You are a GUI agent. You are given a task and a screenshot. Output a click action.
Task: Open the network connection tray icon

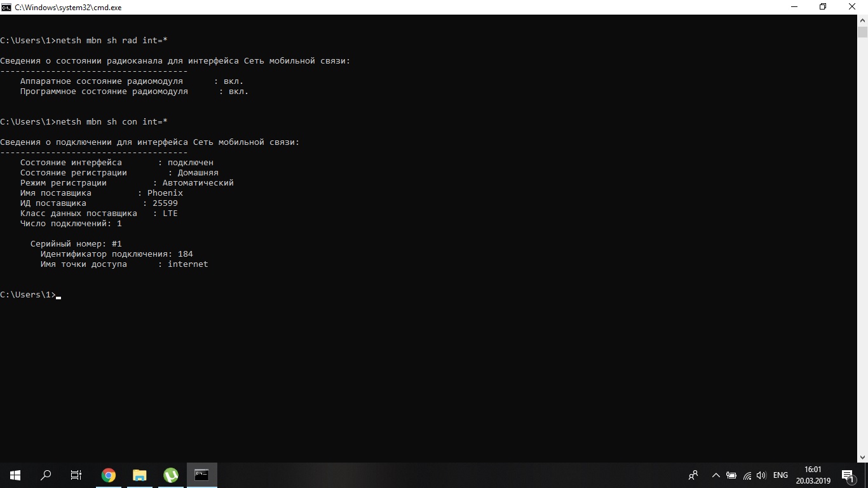click(747, 475)
